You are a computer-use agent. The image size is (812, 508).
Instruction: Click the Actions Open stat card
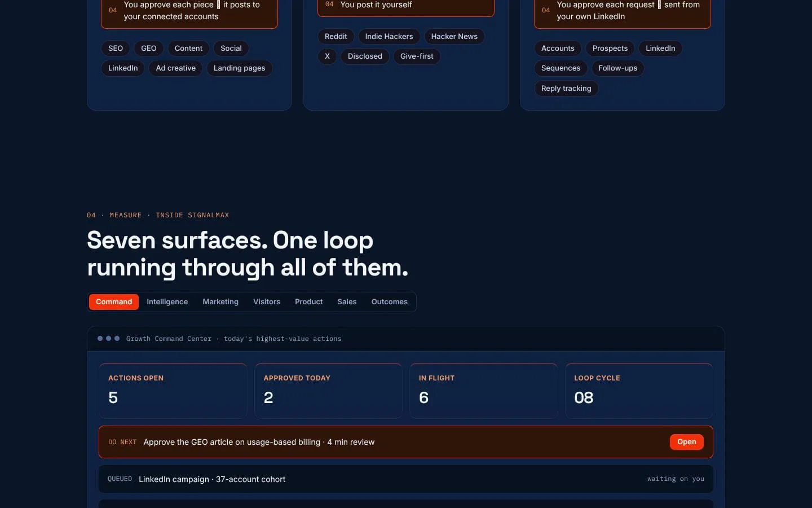173,391
